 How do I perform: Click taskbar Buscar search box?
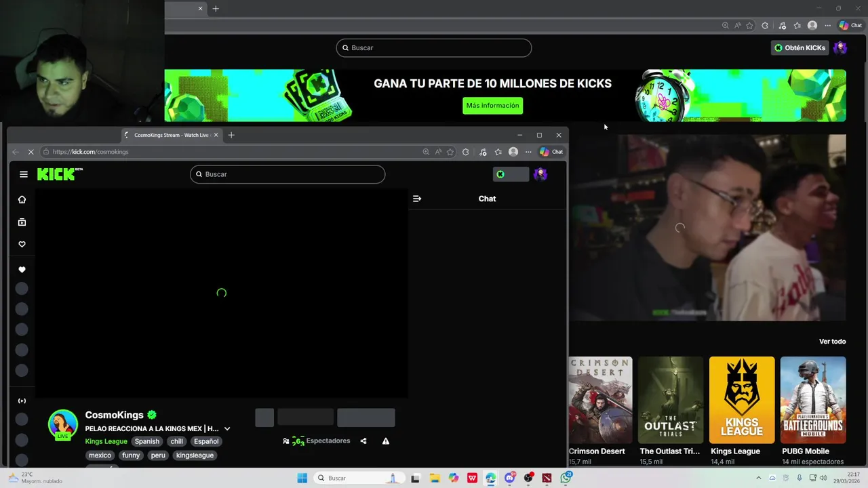coord(359,478)
